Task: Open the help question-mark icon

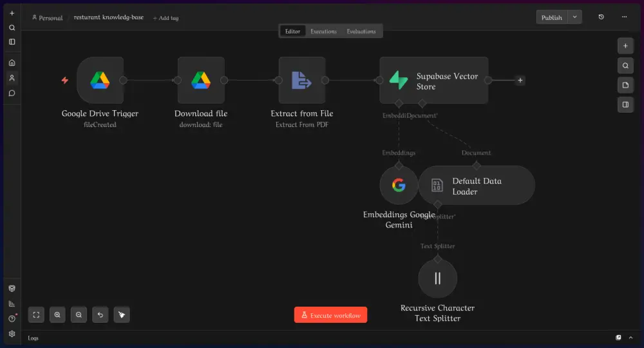Action: (12, 319)
